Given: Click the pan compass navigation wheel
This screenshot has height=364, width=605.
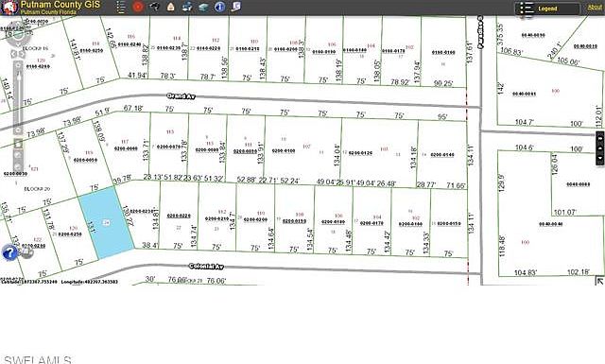Looking at the screenshot, I should (x=17, y=35).
